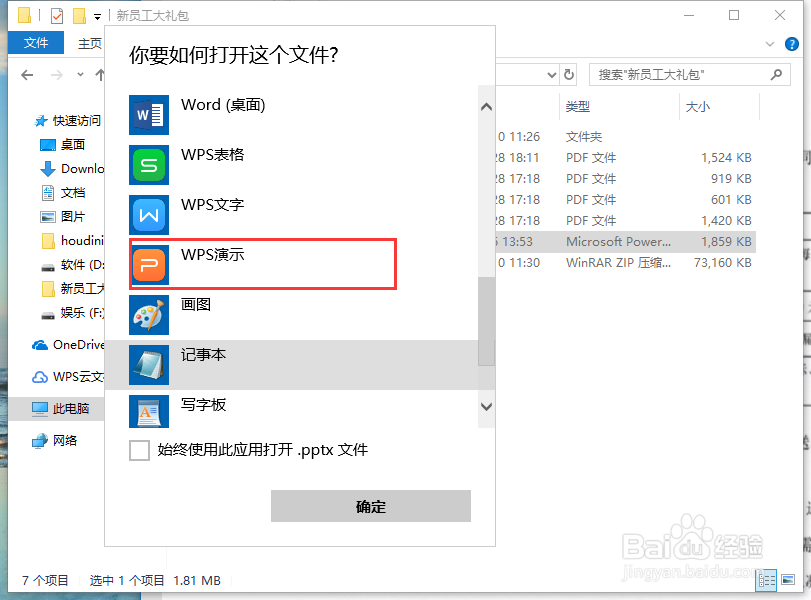Select the 文件夹 type row
This screenshot has width=811, height=600.
pyautogui.click(x=625, y=137)
